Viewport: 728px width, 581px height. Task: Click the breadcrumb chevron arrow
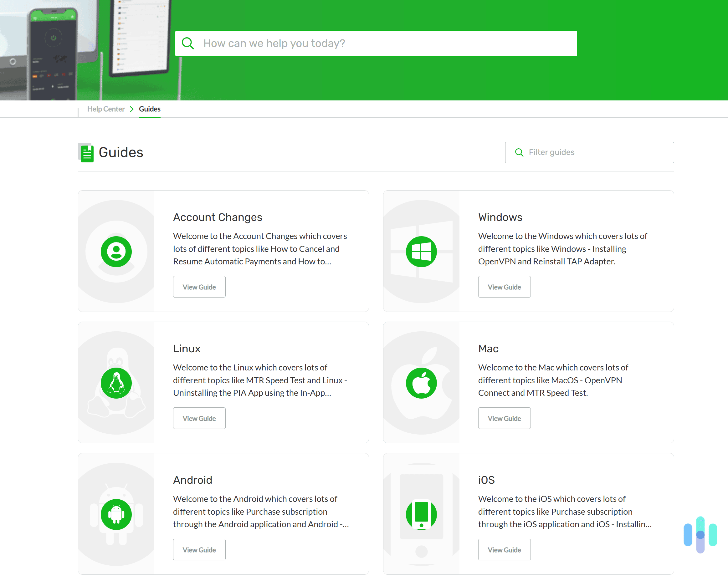click(131, 109)
